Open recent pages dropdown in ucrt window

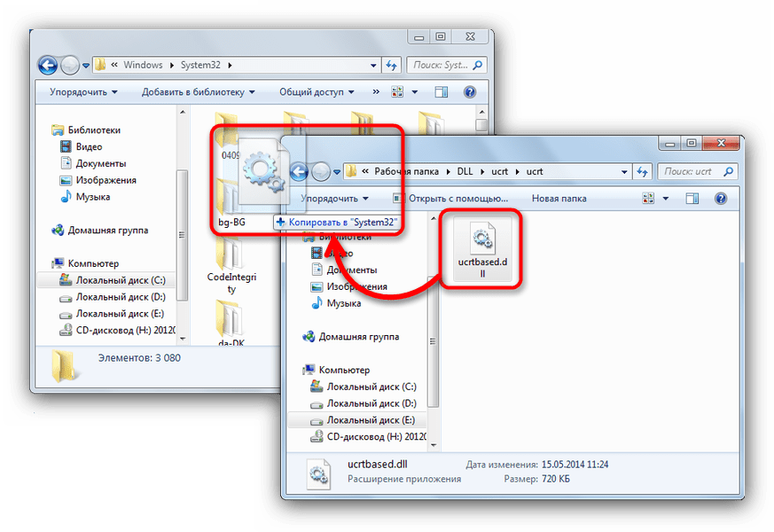point(337,172)
